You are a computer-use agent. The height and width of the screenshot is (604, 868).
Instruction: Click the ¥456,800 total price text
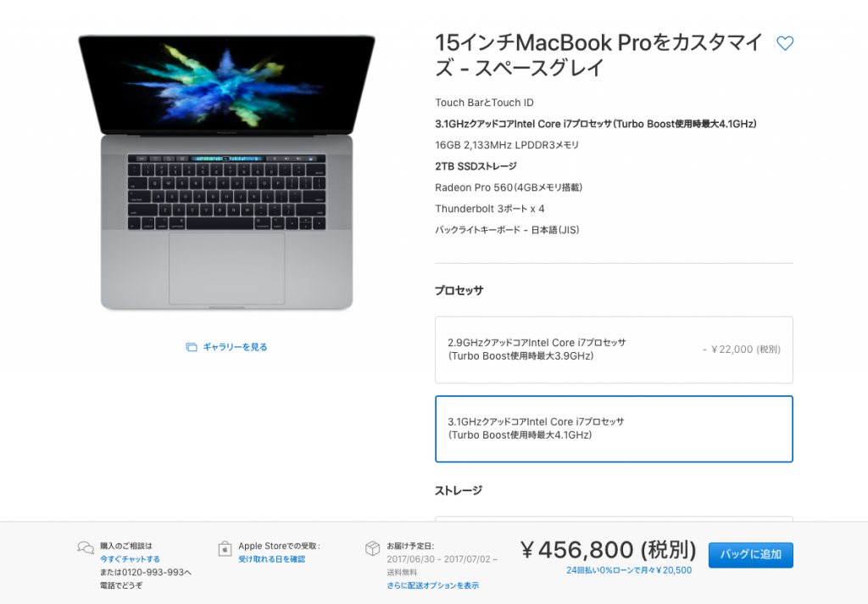coord(608,551)
